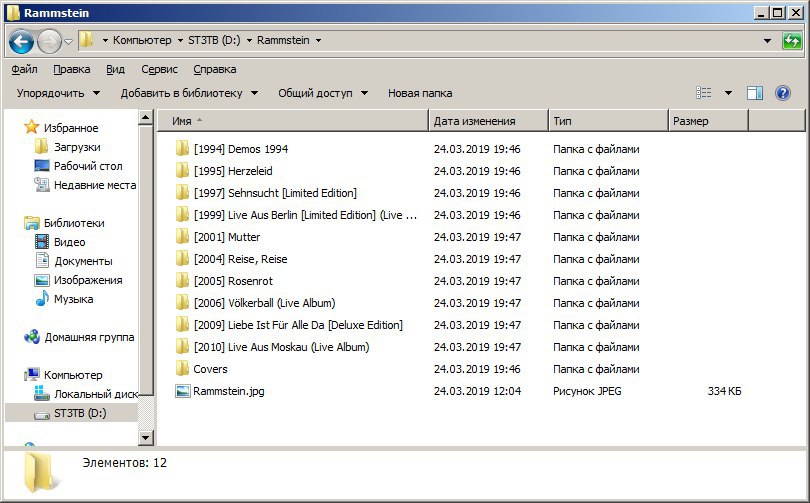Open Добавить в библиотеку dropdown

tap(189, 93)
